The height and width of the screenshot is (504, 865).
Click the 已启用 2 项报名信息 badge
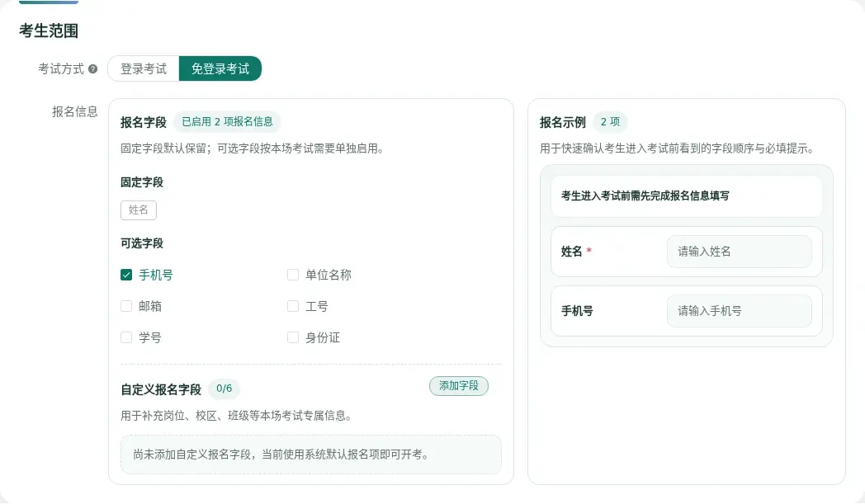pos(227,122)
